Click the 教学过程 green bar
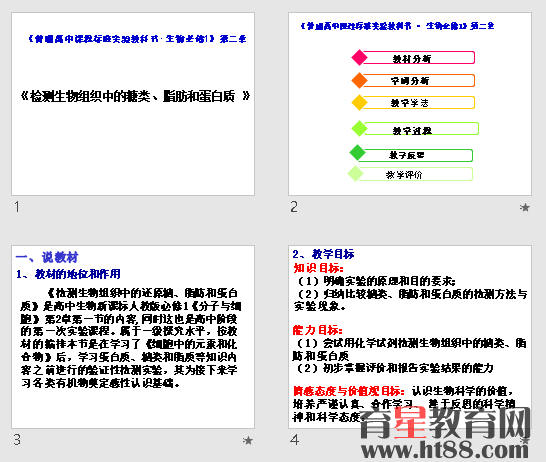 (421, 128)
